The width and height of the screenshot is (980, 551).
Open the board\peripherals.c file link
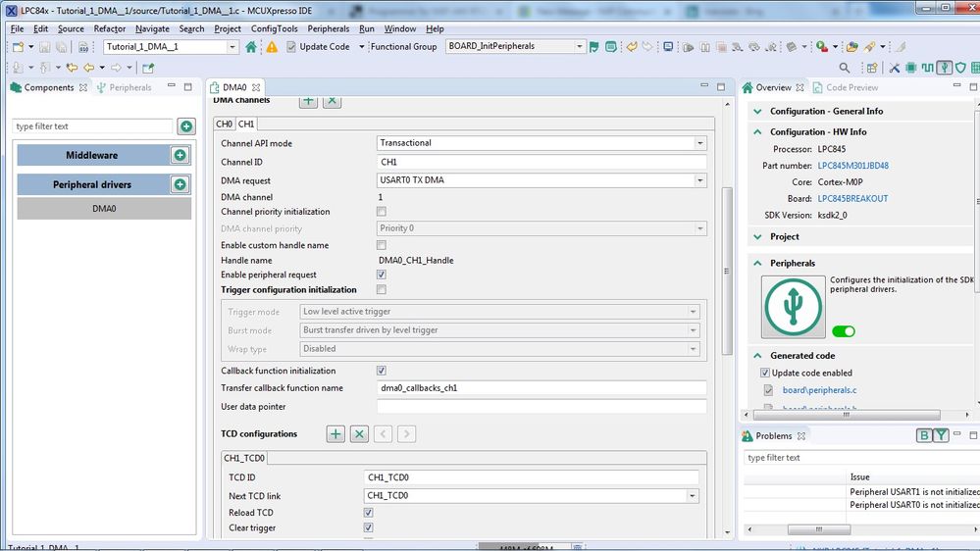[x=819, y=390]
